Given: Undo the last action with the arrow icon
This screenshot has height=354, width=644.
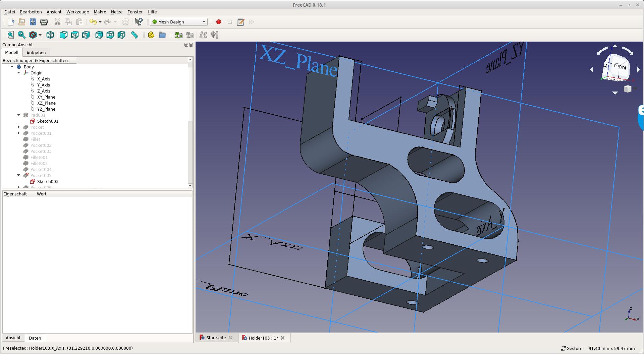Looking at the screenshot, I should pyautogui.click(x=93, y=22).
